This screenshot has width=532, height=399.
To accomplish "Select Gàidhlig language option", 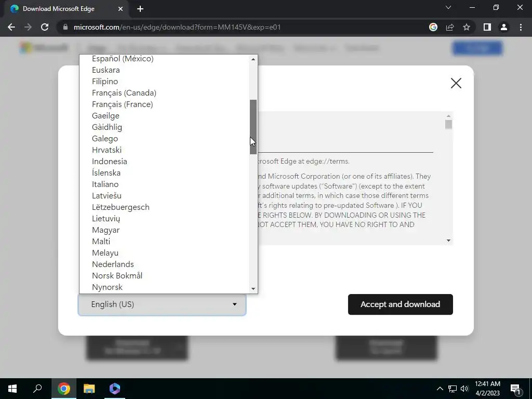I will 164,127.
